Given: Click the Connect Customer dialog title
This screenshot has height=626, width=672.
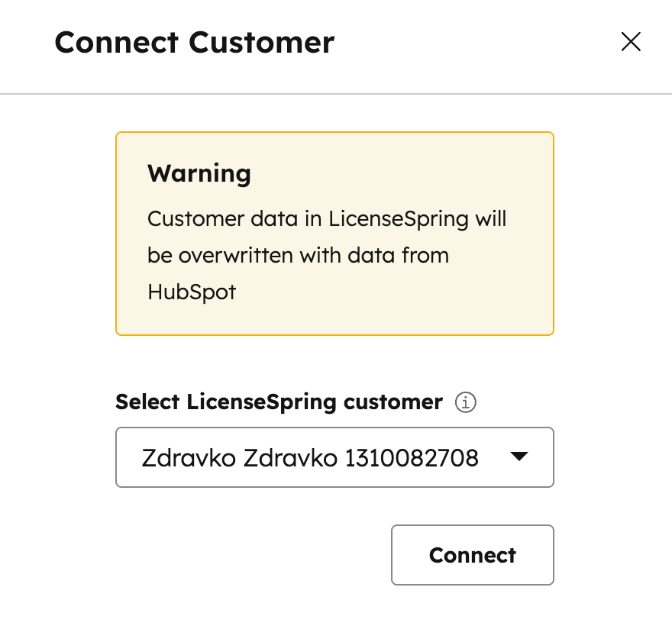Looking at the screenshot, I should click(x=195, y=42).
